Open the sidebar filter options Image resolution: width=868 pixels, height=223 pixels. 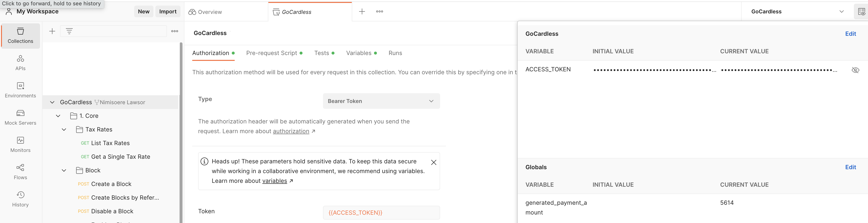pos(70,31)
